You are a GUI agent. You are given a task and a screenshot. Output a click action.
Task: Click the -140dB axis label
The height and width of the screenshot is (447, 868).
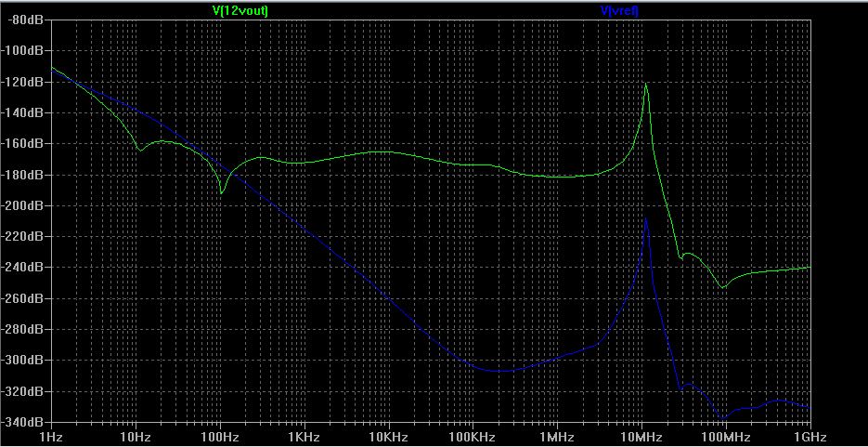tap(22, 113)
